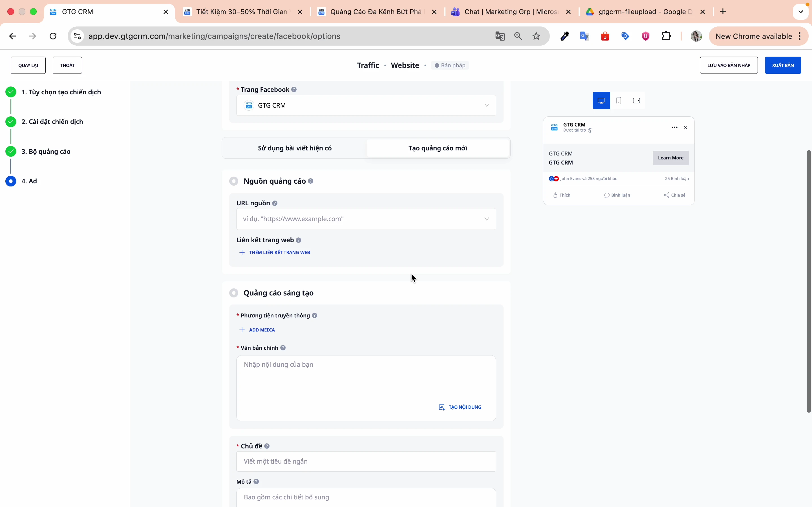Open Chrome tab search chevron
The height and width of the screenshot is (507, 812).
(x=801, y=12)
